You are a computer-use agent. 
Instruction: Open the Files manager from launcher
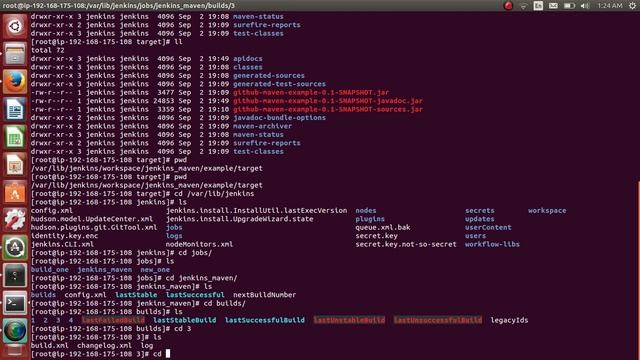(15, 54)
